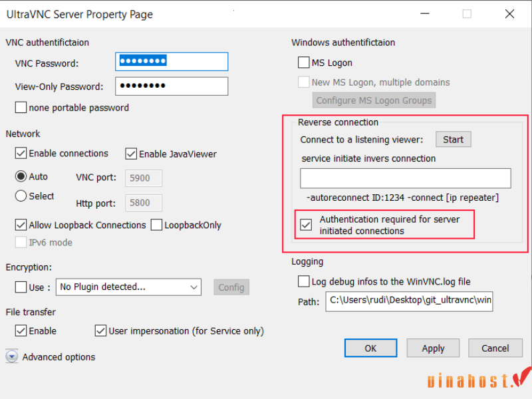Click the encryption Config button
The height and width of the screenshot is (399, 532).
[x=231, y=287]
